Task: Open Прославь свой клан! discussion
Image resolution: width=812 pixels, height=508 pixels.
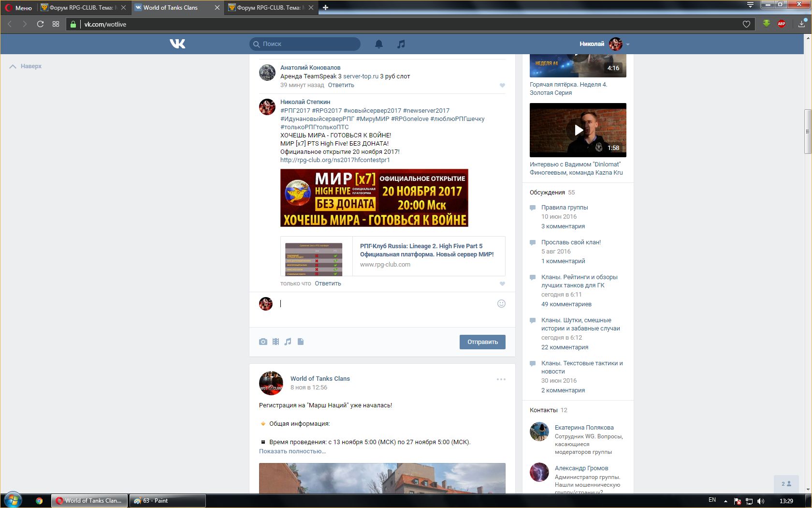Action: coord(571,242)
